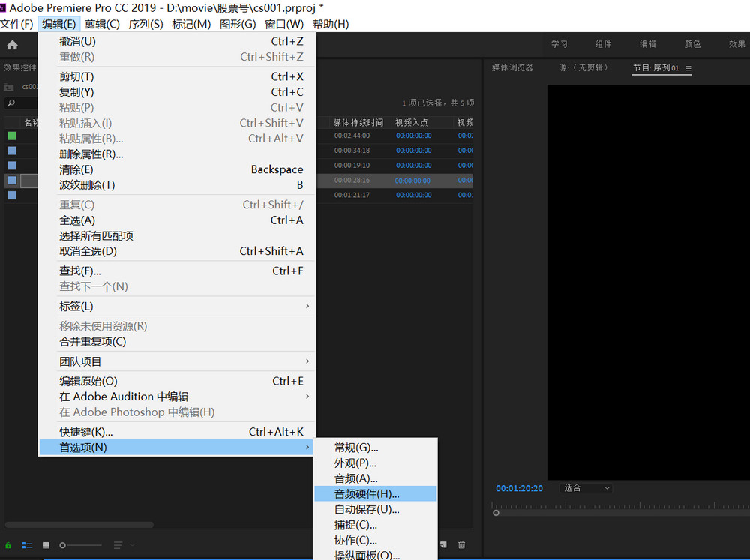This screenshot has height=560, width=750.
Task: Click the program monitor playhead marker
Action: pyautogui.click(x=496, y=513)
